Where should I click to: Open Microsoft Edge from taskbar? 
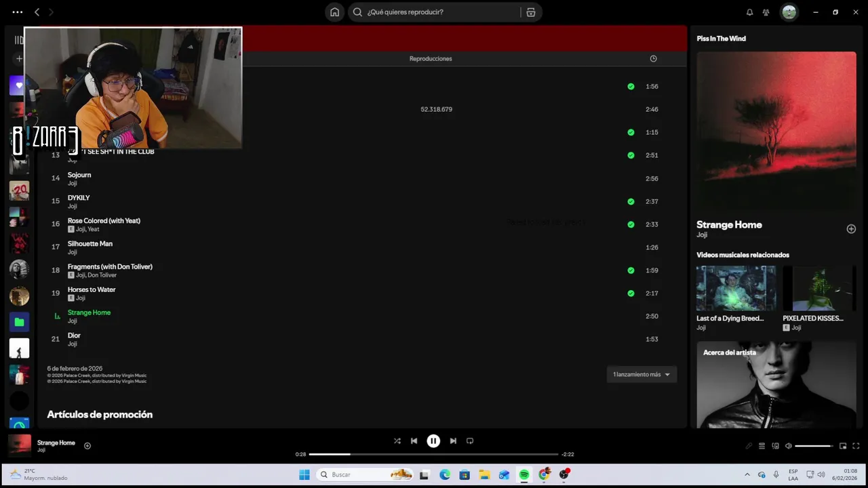pyautogui.click(x=445, y=474)
